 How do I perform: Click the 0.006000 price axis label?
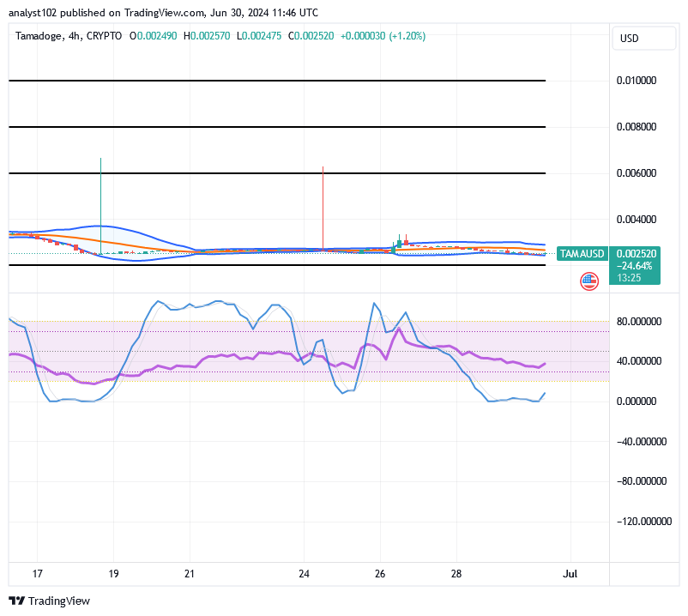pos(637,172)
